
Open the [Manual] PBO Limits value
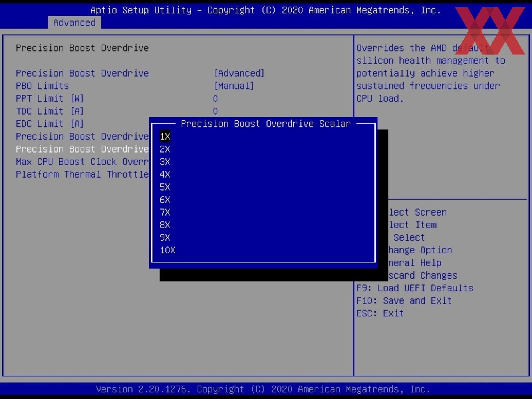[x=234, y=86]
